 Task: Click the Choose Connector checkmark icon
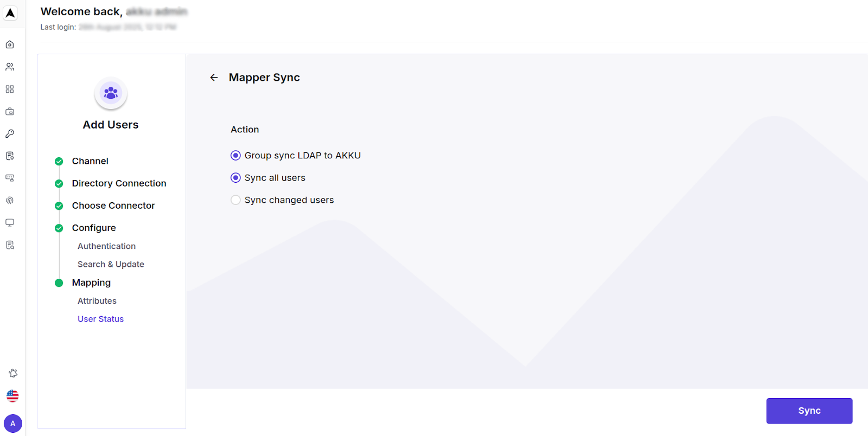coord(59,206)
